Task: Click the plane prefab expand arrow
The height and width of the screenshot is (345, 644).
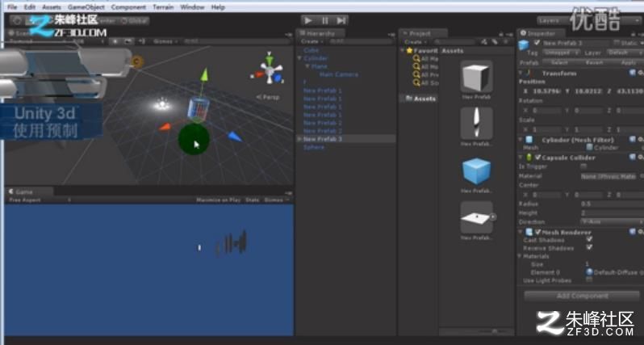Action: (493, 217)
